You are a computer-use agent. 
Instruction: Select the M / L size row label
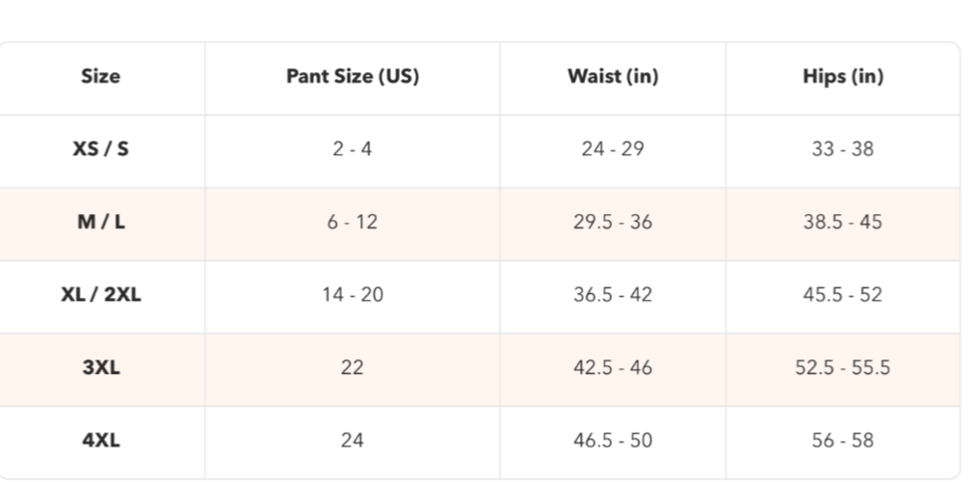click(x=100, y=222)
